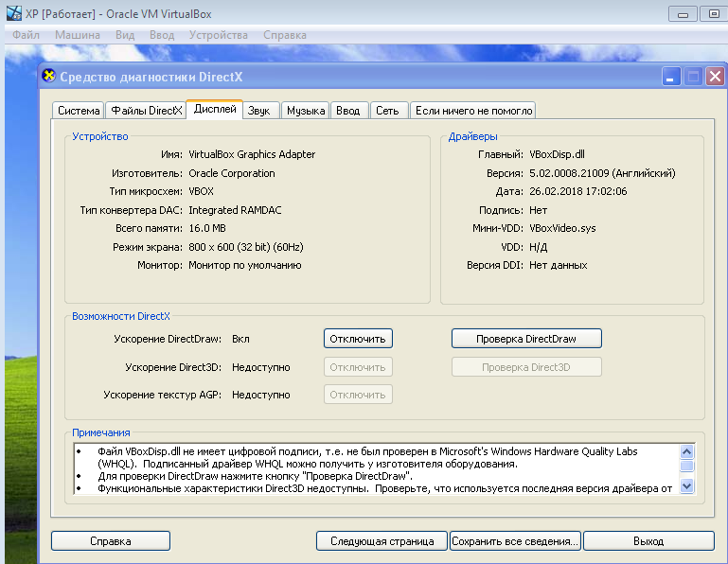Select the Музыка tab
The width and height of the screenshot is (728, 564).
point(306,111)
